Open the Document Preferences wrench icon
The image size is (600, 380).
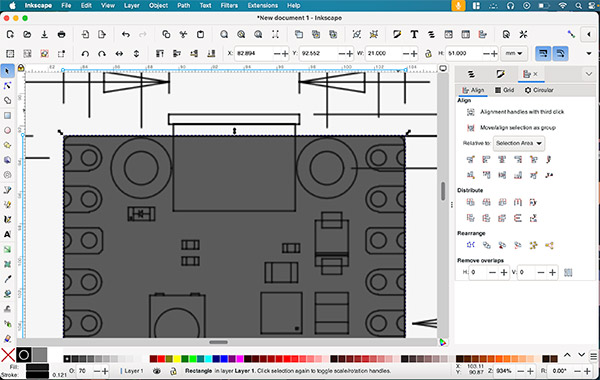(x=523, y=34)
